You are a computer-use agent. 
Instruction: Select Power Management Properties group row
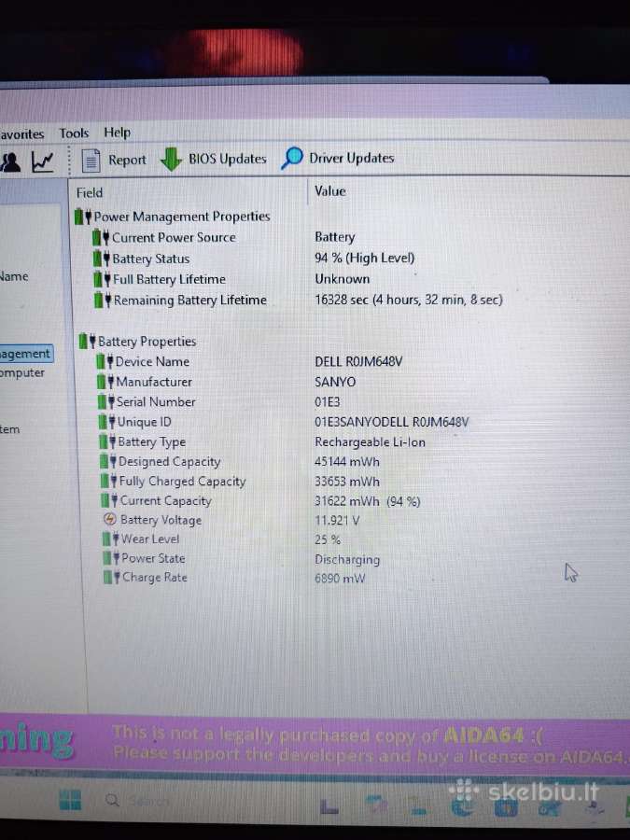click(x=173, y=217)
